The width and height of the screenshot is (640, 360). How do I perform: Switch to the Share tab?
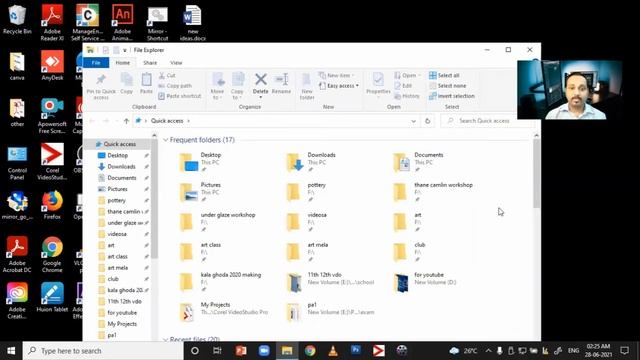tap(150, 63)
